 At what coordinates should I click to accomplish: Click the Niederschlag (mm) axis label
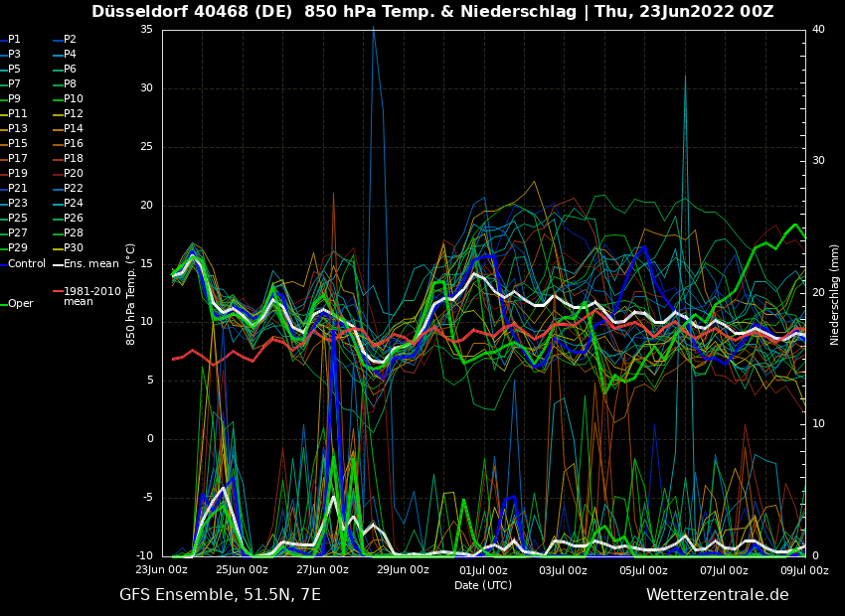click(x=835, y=294)
